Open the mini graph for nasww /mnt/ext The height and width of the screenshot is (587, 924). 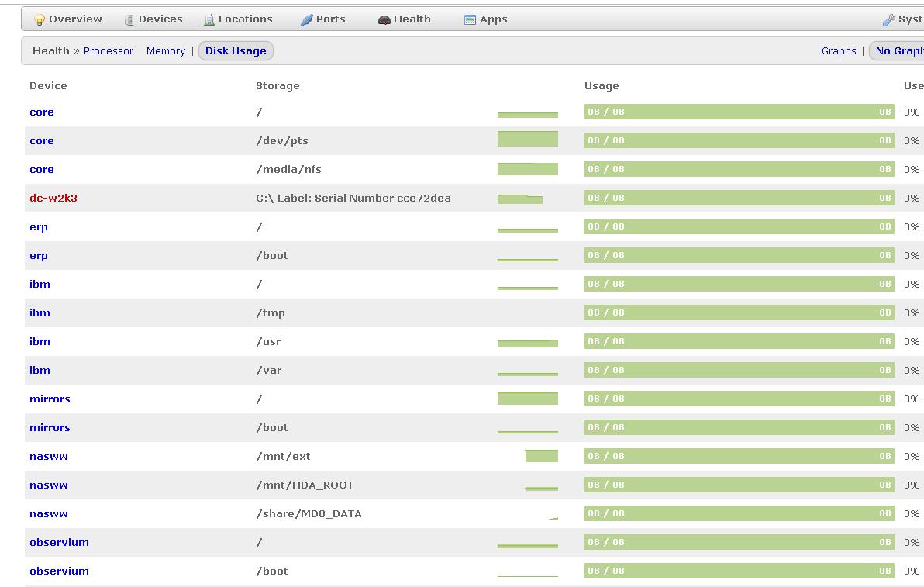pos(541,456)
